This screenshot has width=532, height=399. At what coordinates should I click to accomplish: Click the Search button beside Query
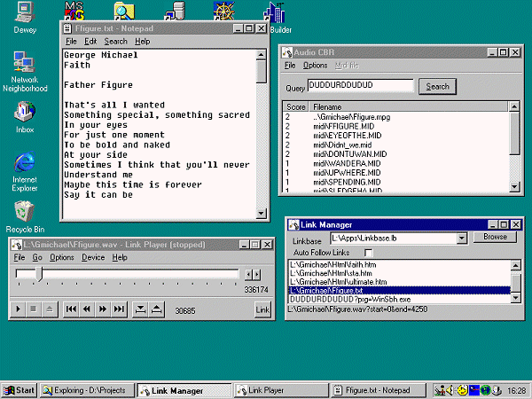pyautogui.click(x=437, y=86)
